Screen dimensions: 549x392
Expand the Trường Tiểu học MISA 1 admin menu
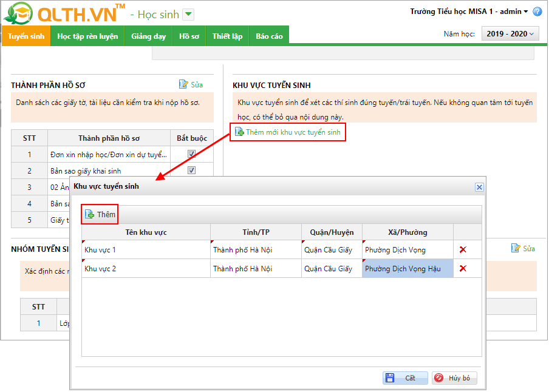tap(469, 12)
